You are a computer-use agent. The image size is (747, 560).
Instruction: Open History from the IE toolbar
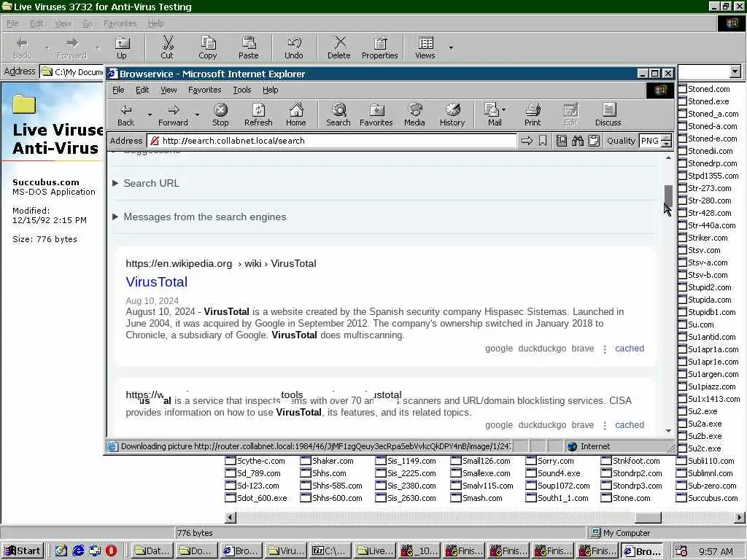click(x=452, y=114)
